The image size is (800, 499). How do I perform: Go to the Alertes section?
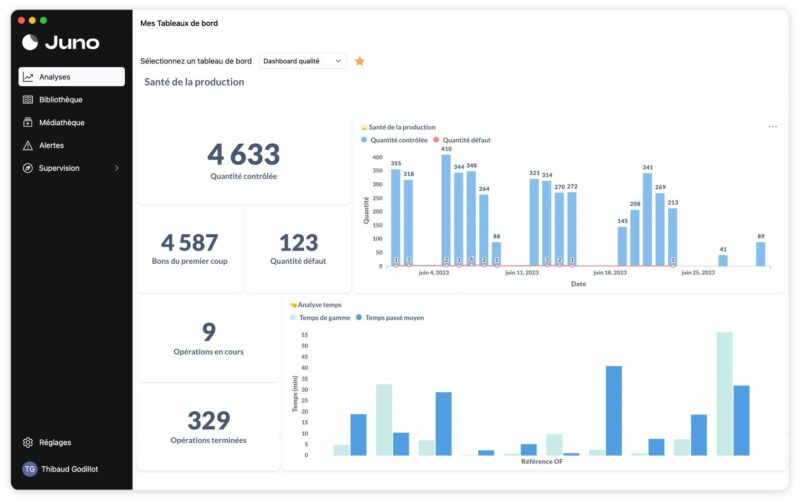coord(51,146)
